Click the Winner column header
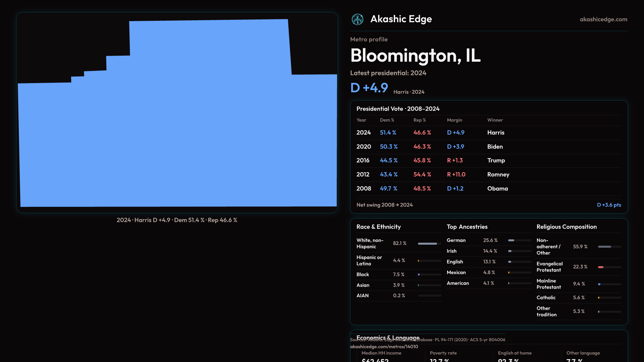This screenshot has height=362, width=644. click(495, 120)
